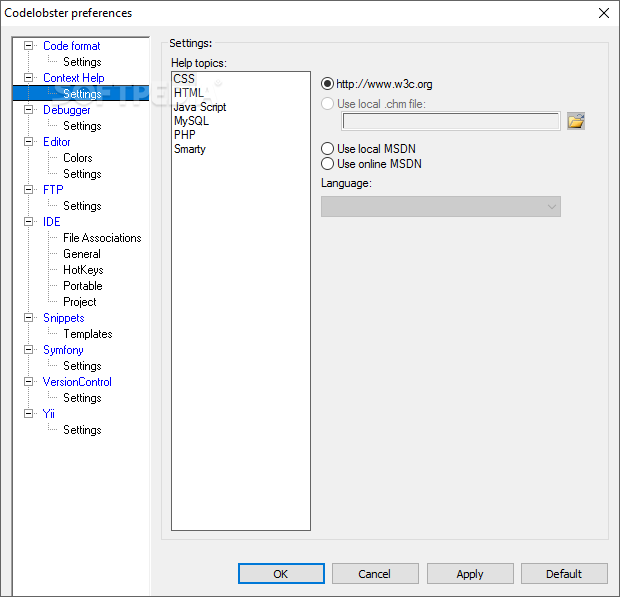Image resolution: width=620 pixels, height=597 pixels.
Task: Open the Editor category
Action: (57, 142)
